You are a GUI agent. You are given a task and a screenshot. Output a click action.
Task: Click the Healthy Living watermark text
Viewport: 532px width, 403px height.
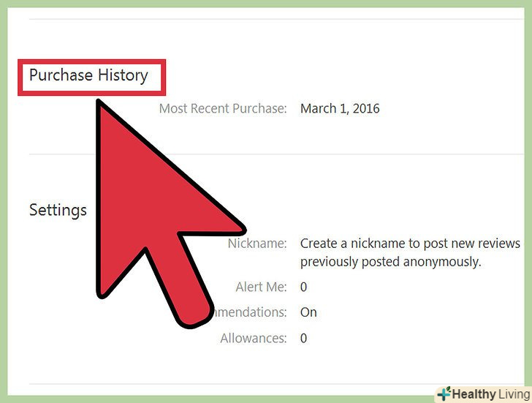[490, 394]
